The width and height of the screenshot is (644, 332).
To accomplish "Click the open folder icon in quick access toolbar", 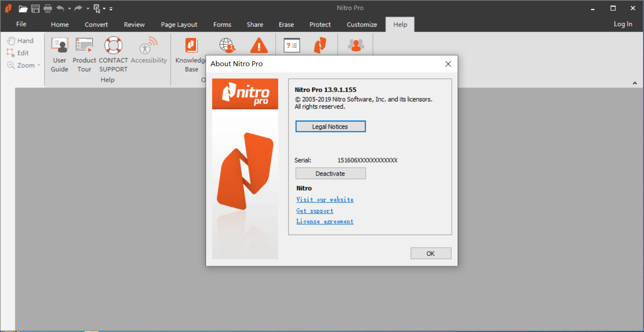I will pos(23,8).
